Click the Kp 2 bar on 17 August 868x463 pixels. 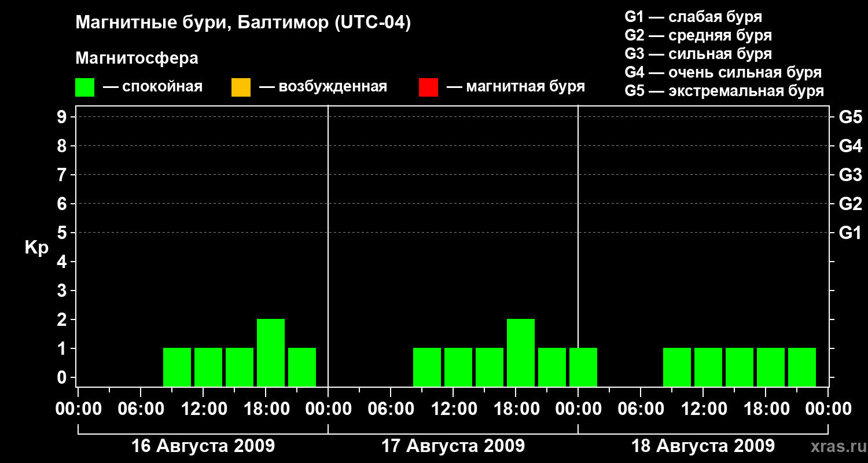(x=521, y=353)
